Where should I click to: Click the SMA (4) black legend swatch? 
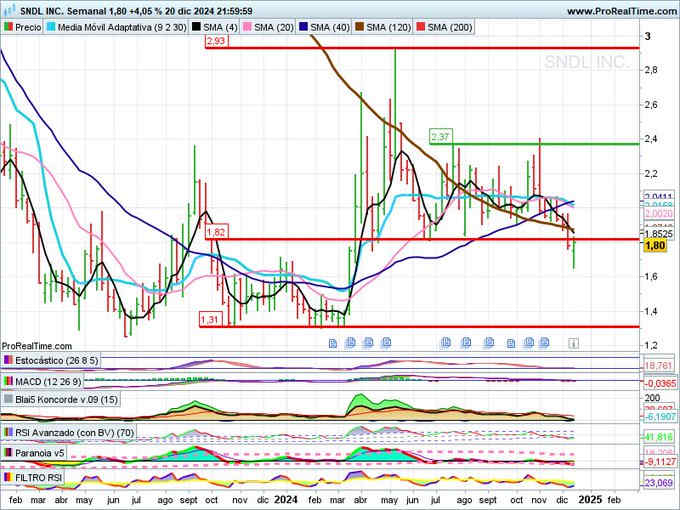(196, 27)
